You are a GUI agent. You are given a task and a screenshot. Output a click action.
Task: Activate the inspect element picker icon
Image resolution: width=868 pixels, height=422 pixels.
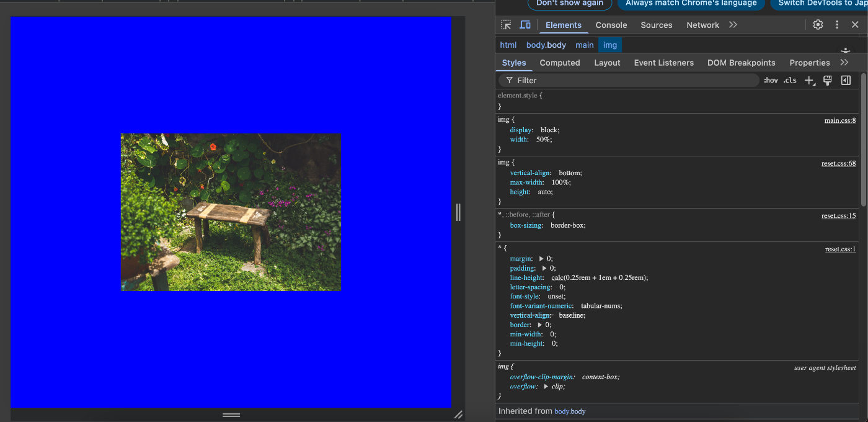pyautogui.click(x=507, y=25)
